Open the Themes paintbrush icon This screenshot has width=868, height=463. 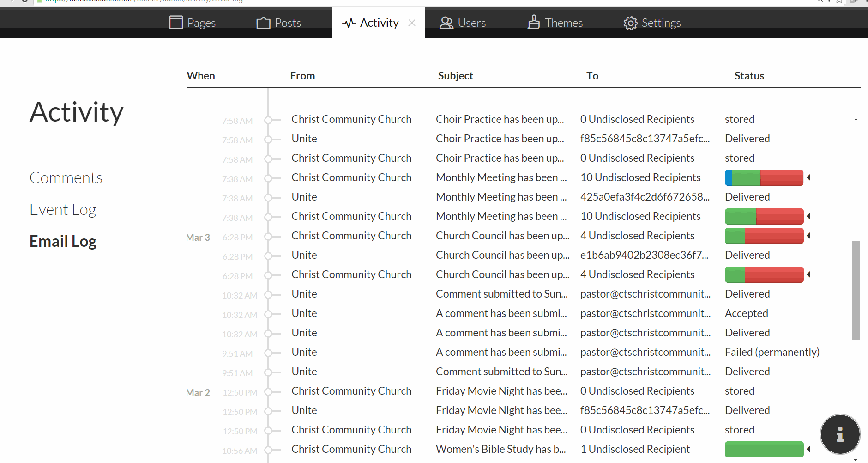(x=534, y=22)
